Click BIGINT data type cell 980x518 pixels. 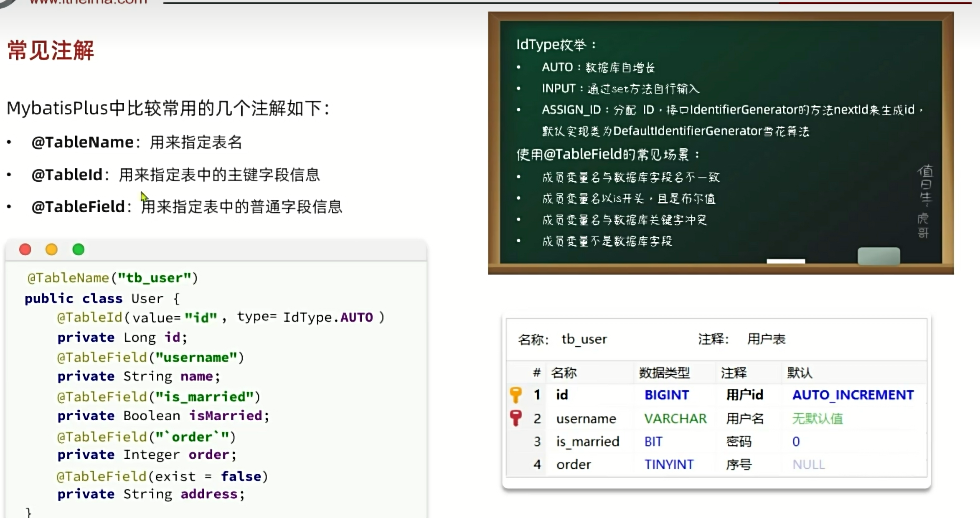coord(666,395)
